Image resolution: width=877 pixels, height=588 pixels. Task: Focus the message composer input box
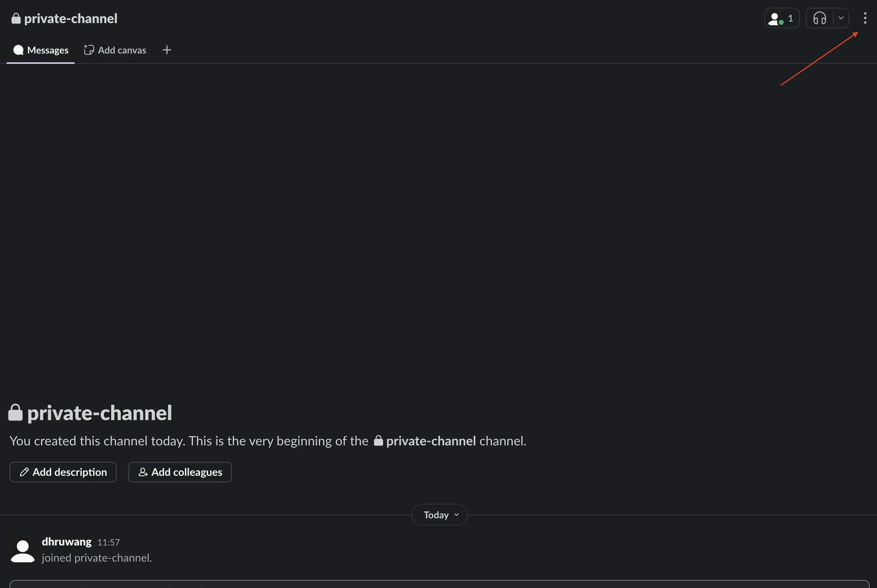point(439,584)
